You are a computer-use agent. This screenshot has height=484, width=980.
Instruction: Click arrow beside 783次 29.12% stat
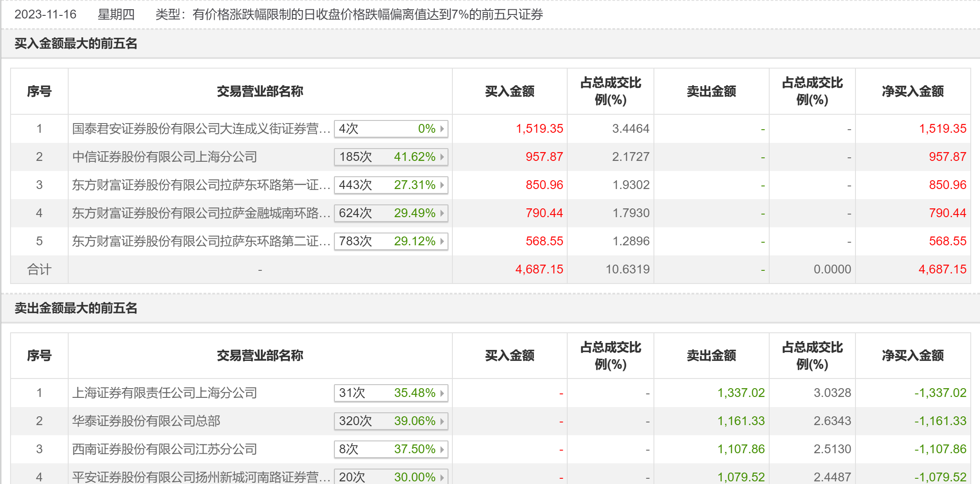(x=442, y=241)
